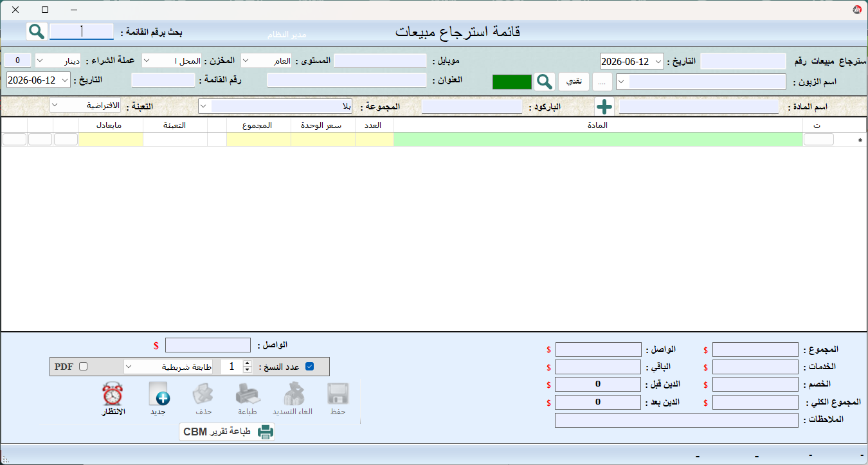Click the total (المجموع) column header in grid

(258, 125)
